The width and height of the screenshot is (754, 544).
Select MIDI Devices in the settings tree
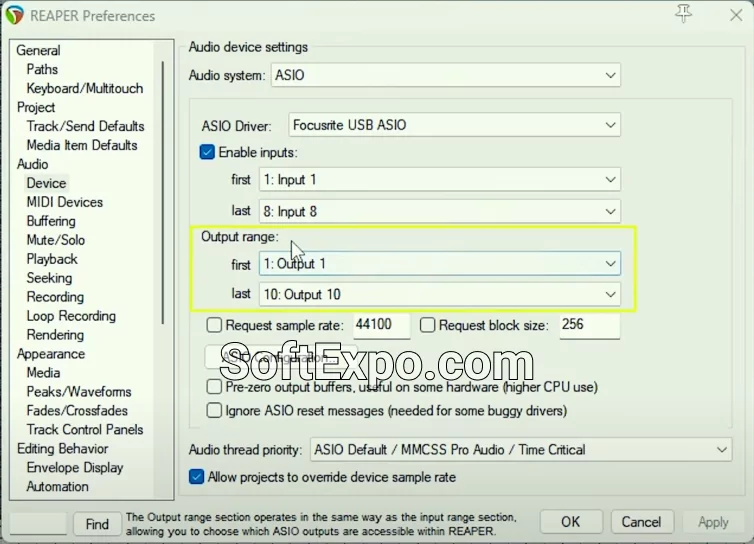pos(64,202)
